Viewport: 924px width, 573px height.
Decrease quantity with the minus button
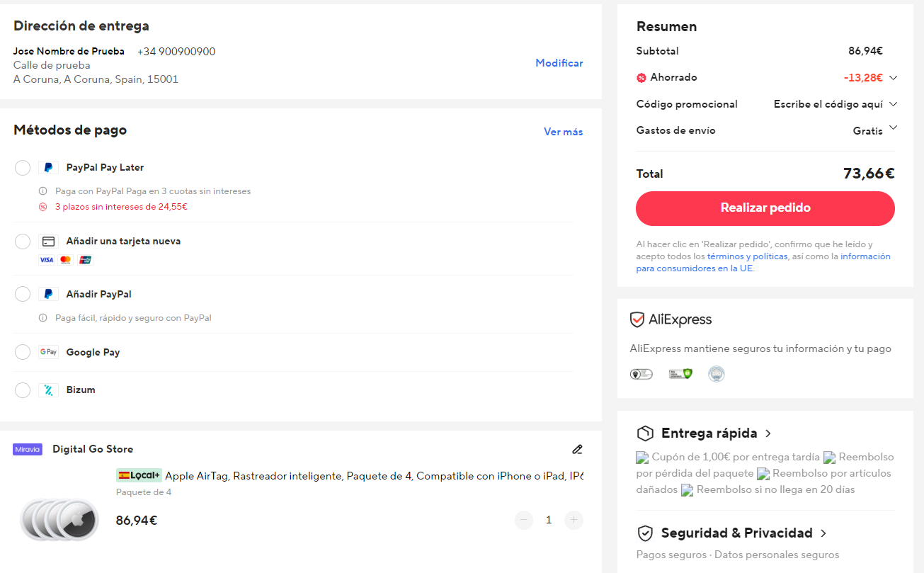tap(524, 520)
